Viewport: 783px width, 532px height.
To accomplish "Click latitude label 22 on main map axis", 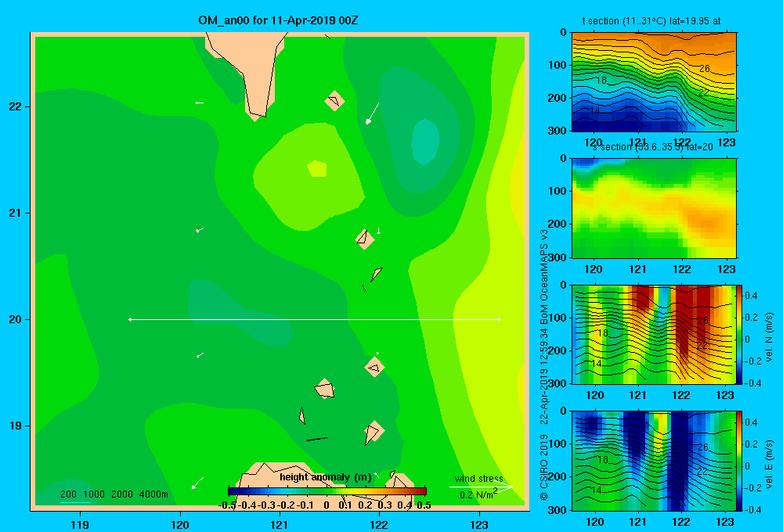I will tap(15, 106).
